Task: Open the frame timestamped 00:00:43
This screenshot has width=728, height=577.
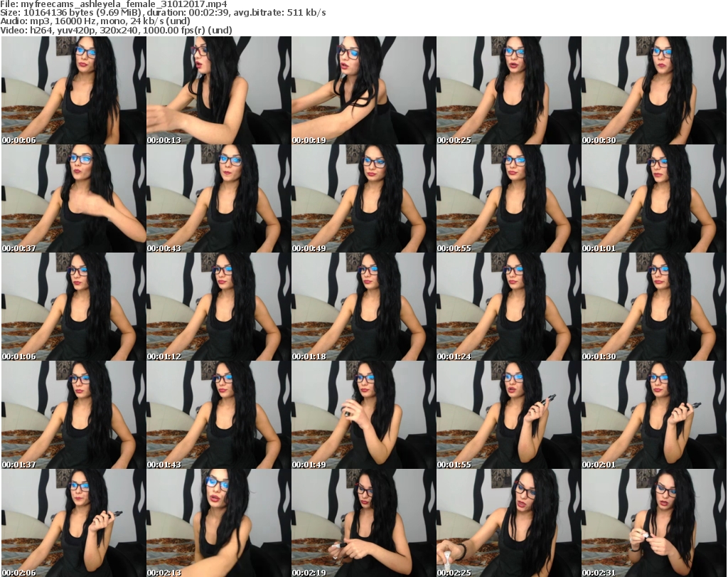Action: tap(219, 198)
